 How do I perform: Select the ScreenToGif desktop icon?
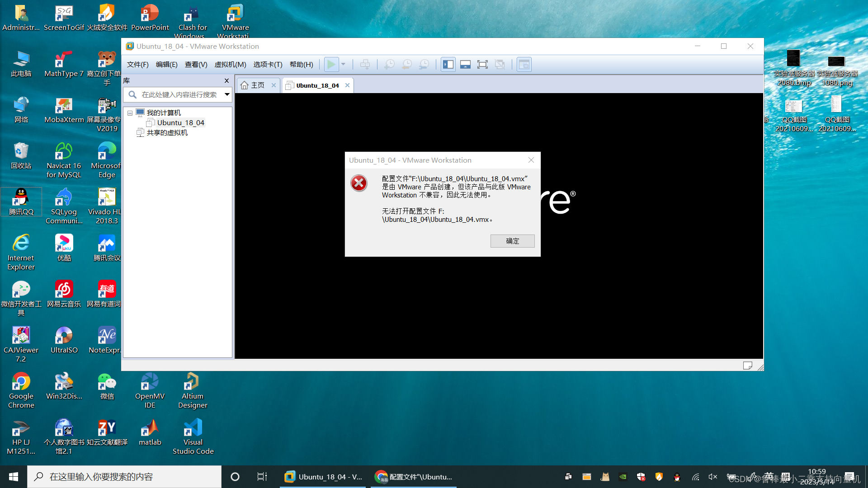[64, 18]
